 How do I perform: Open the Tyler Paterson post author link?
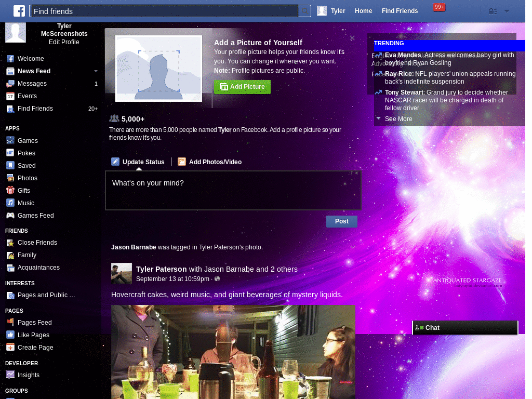coord(161,269)
